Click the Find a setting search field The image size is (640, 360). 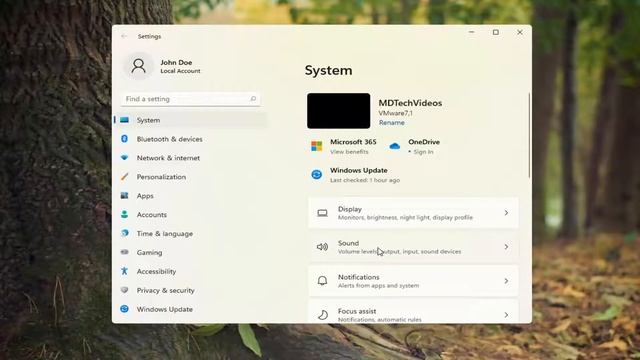click(x=191, y=99)
